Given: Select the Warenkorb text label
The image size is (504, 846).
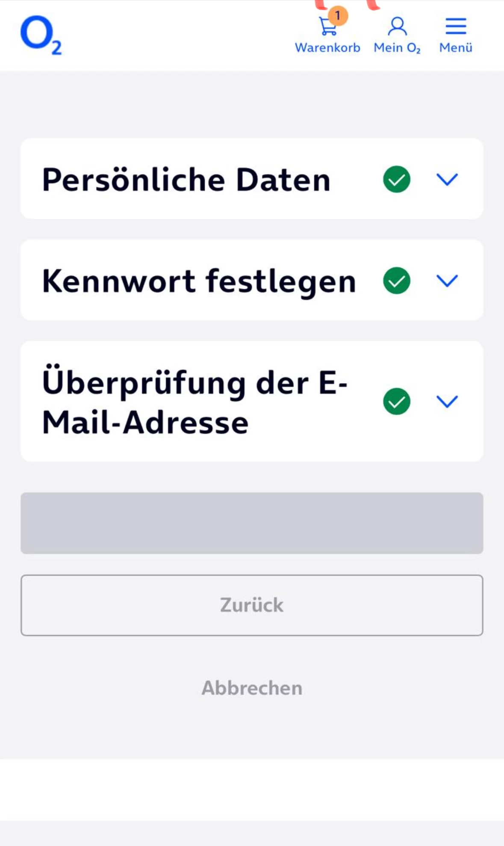Looking at the screenshot, I should coord(327,47).
